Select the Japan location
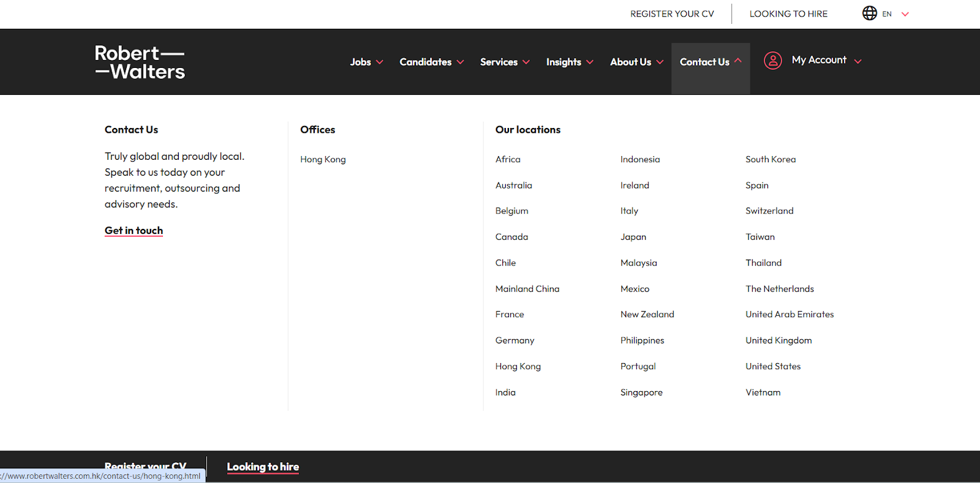 click(x=633, y=237)
